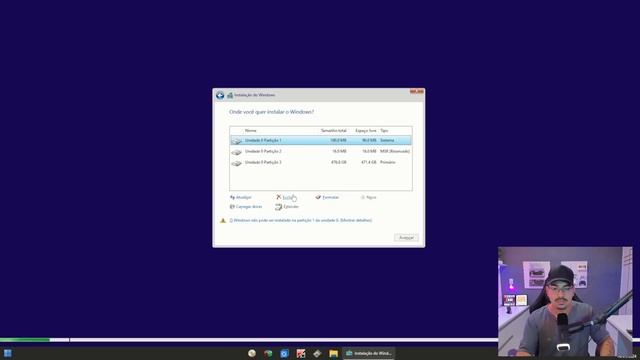Screen dimensions: 640x360
Task: Click the greyed-out Novo link
Action: [x=371, y=198]
